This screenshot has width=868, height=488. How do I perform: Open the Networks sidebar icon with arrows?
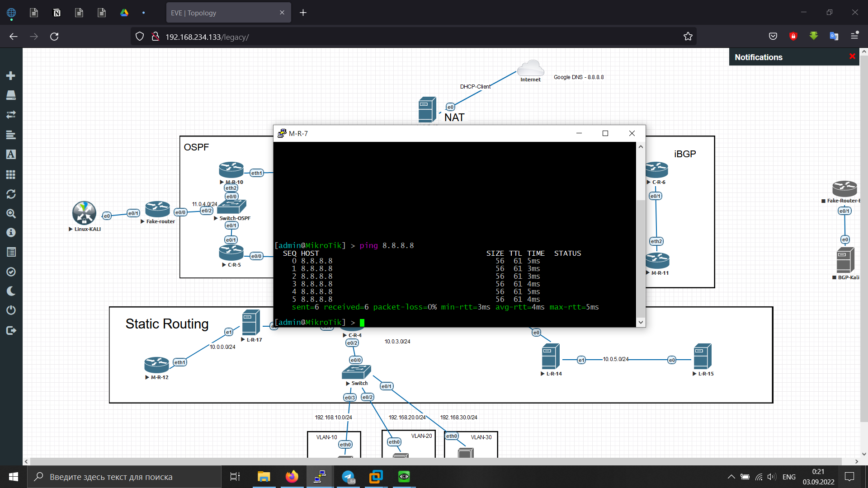coord(11,115)
